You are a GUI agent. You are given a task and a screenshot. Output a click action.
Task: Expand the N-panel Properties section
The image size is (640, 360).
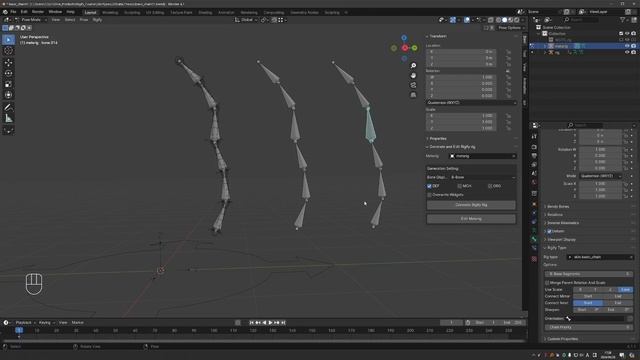point(437,139)
